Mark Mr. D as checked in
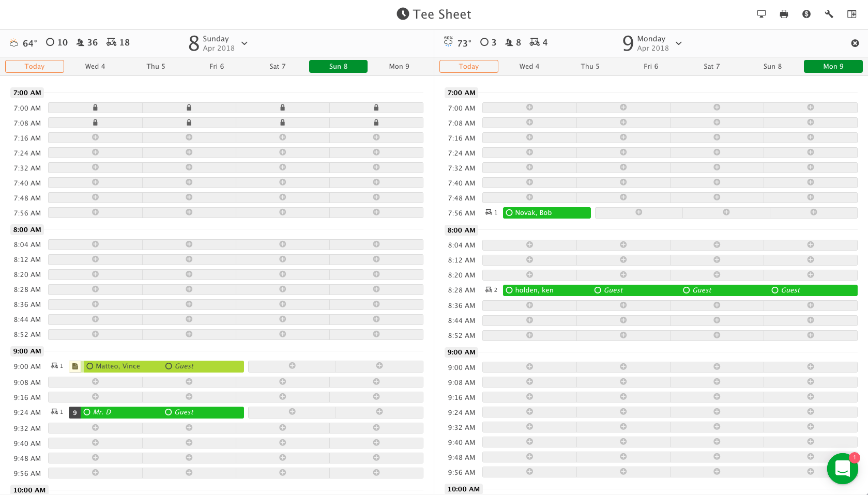The height and width of the screenshot is (495, 868). click(87, 412)
